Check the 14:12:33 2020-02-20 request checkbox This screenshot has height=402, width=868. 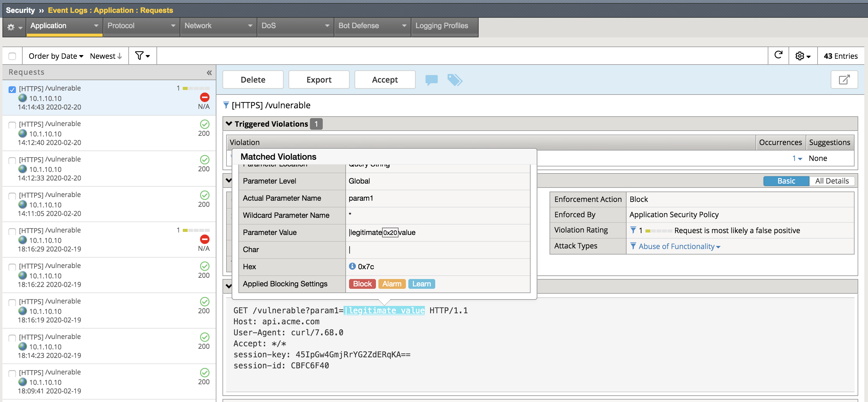pyautogui.click(x=12, y=161)
